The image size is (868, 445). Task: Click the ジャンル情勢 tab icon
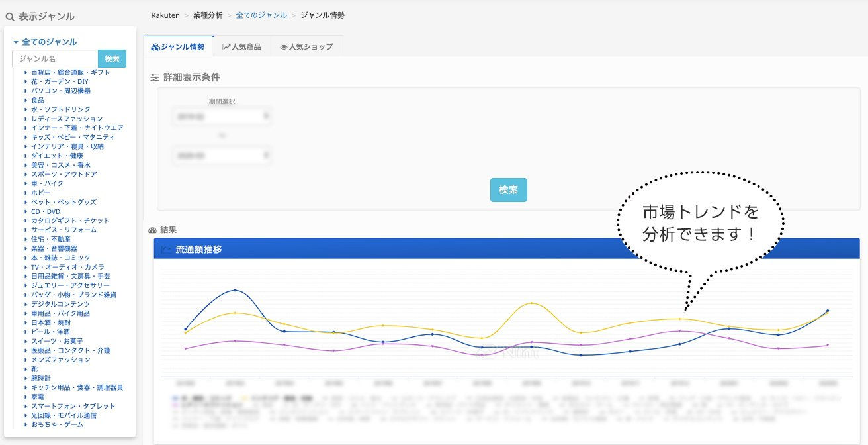pos(155,47)
